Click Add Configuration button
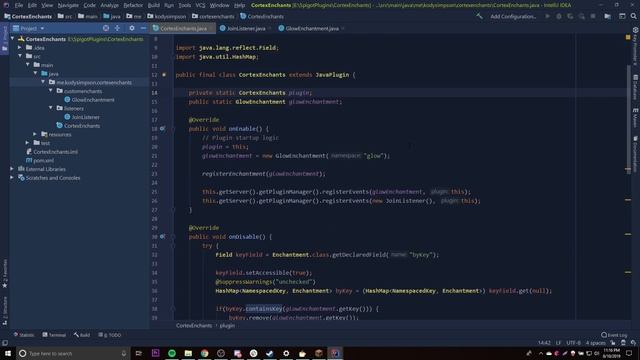This screenshot has width=640, height=360. coord(513,16)
